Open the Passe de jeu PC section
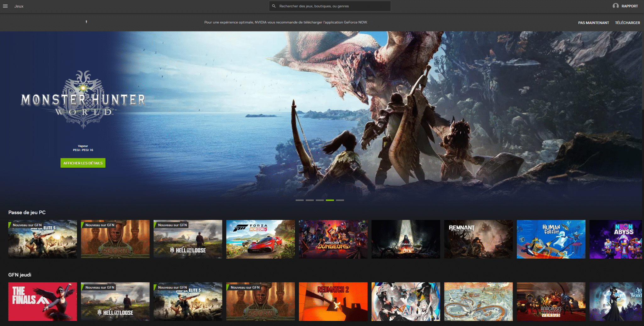The height and width of the screenshot is (326, 644). (x=27, y=212)
